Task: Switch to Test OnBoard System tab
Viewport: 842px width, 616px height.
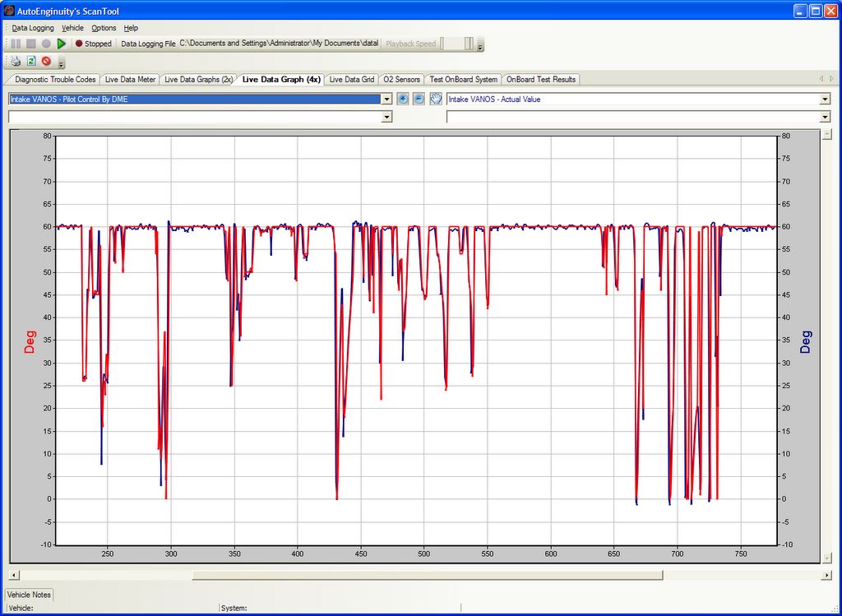Action: point(463,80)
